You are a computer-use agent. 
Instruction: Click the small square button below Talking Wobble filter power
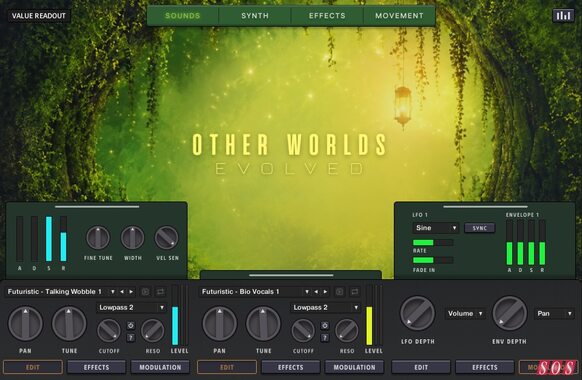pyautogui.click(x=131, y=337)
